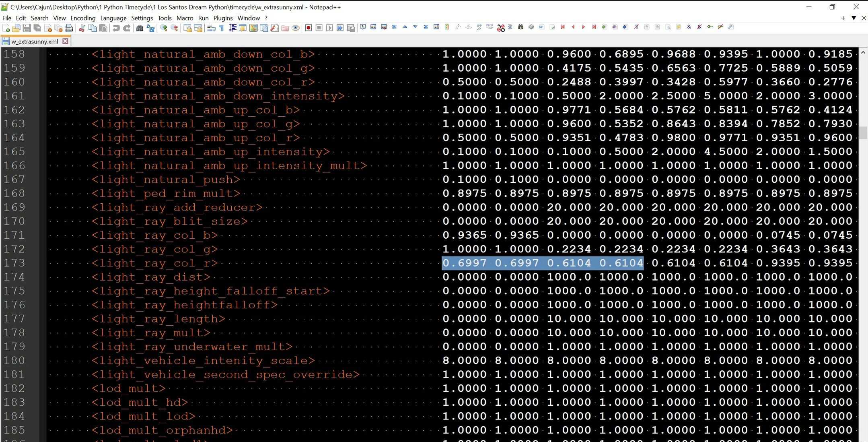Toggle word wrap in the toolbar
This screenshot has height=442, width=868.
point(211,28)
